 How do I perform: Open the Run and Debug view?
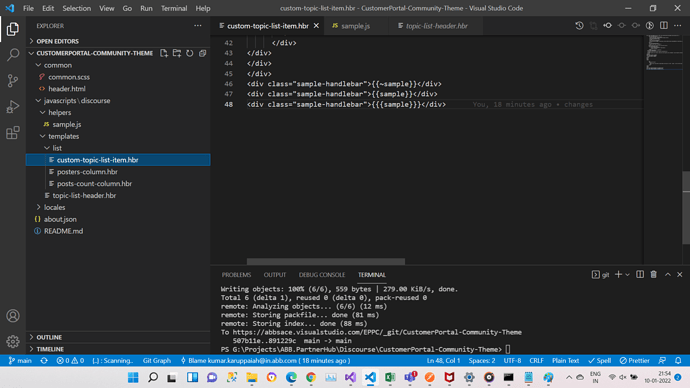13,106
